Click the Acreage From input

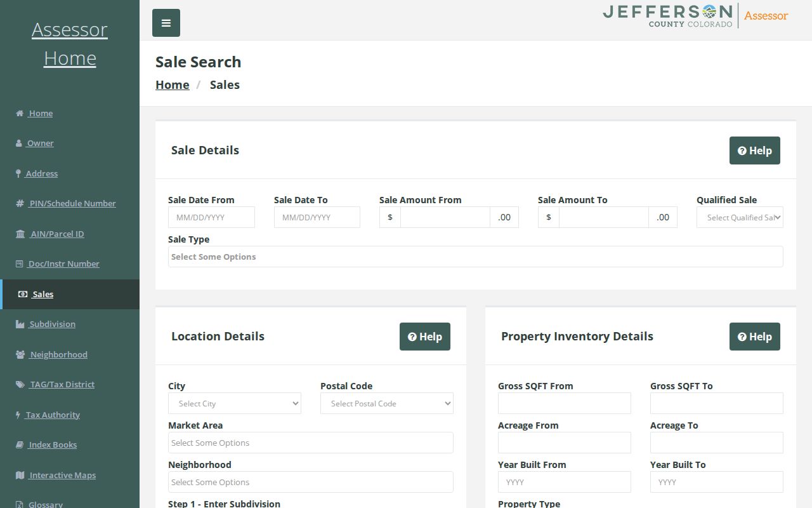tap(565, 443)
